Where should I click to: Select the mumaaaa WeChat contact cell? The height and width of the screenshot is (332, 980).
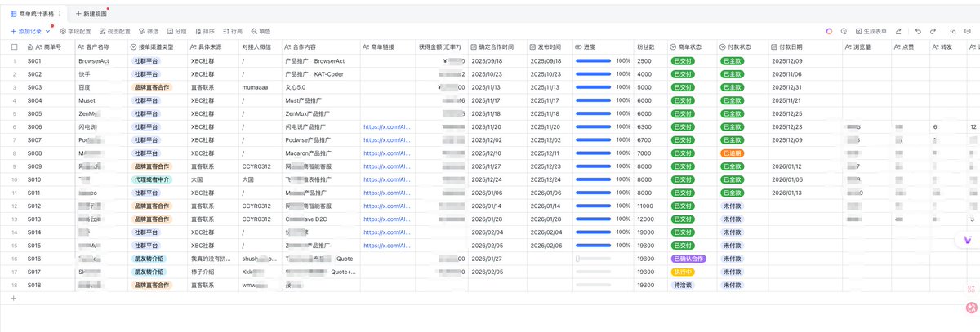pyautogui.click(x=260, y=87)
